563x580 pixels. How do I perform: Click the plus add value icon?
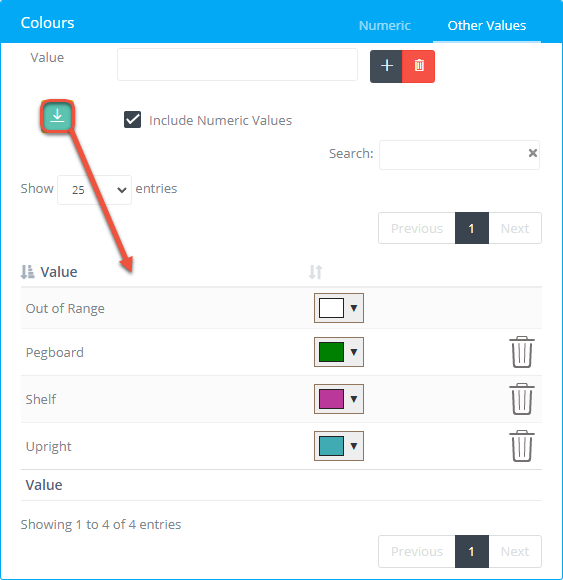tap(386, 66)
